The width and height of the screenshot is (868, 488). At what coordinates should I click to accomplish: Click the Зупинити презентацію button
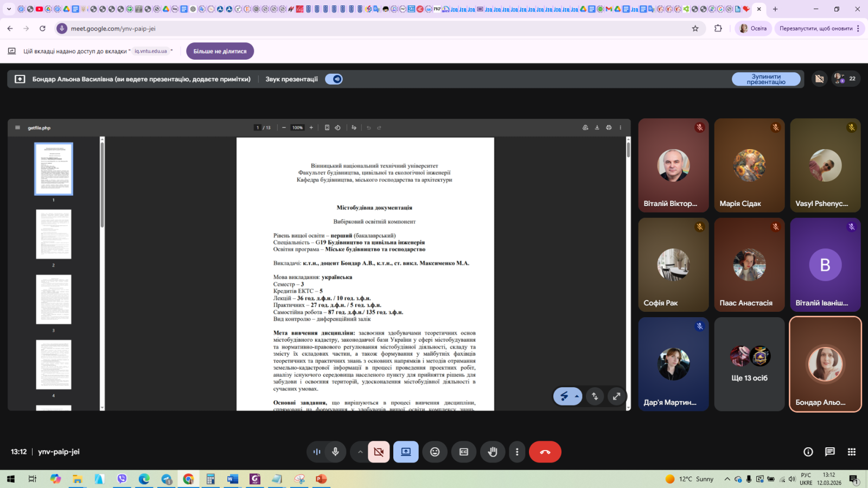tap(765, 79)
